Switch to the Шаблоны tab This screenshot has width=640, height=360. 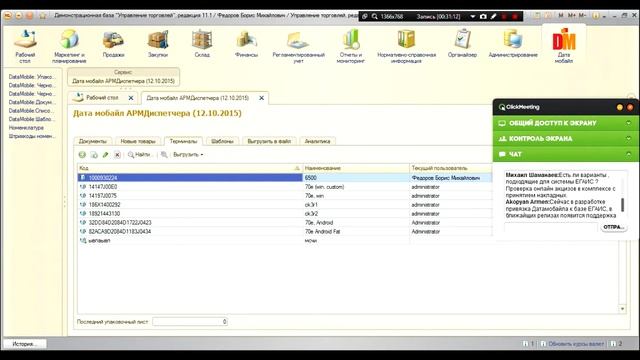coord(222,141)
